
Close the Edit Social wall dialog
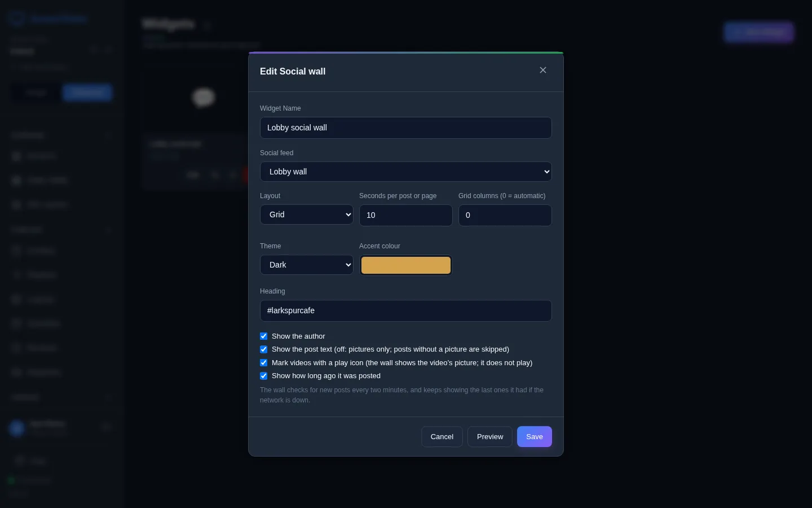(543, 70)
